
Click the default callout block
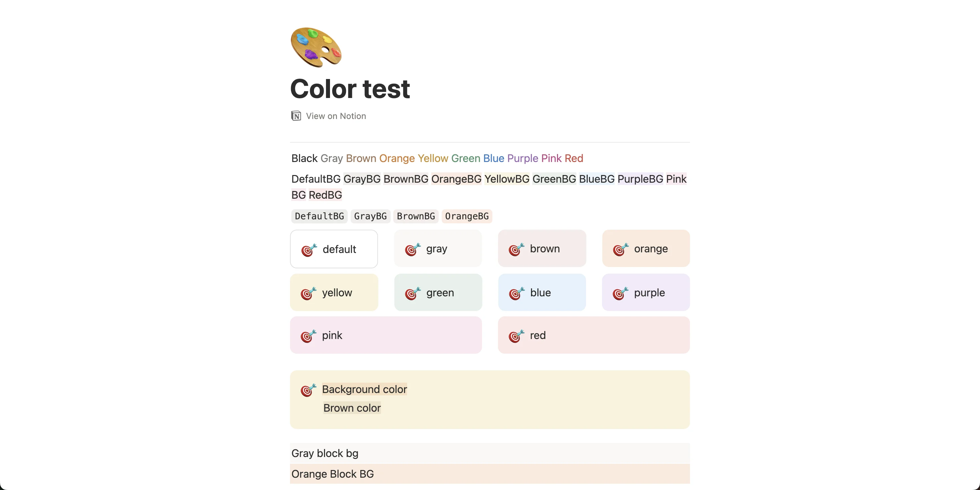click(x=334, y=249)
